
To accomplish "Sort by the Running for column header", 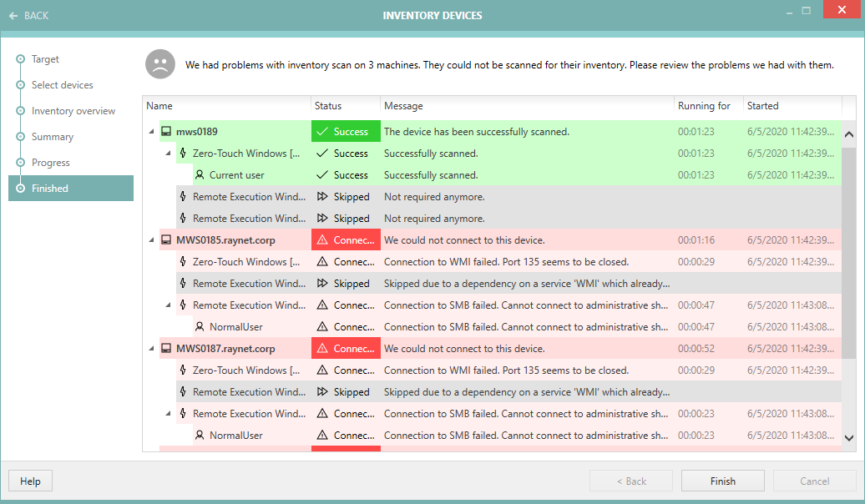I will (x=704, y=106).
